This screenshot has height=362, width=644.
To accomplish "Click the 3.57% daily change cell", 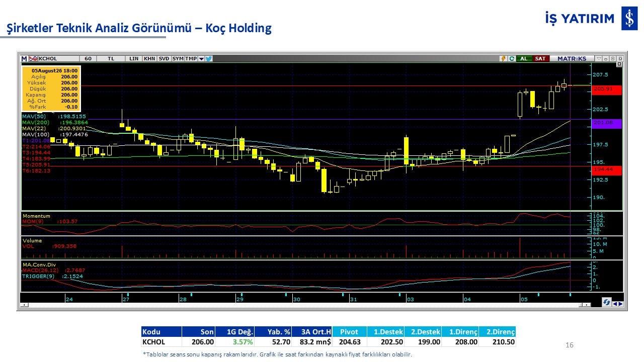I will [234, 342].
